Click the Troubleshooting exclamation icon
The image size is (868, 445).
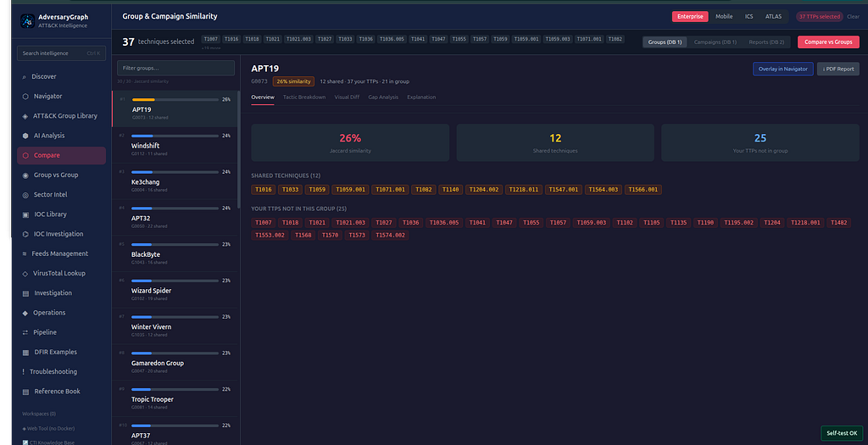23,372
